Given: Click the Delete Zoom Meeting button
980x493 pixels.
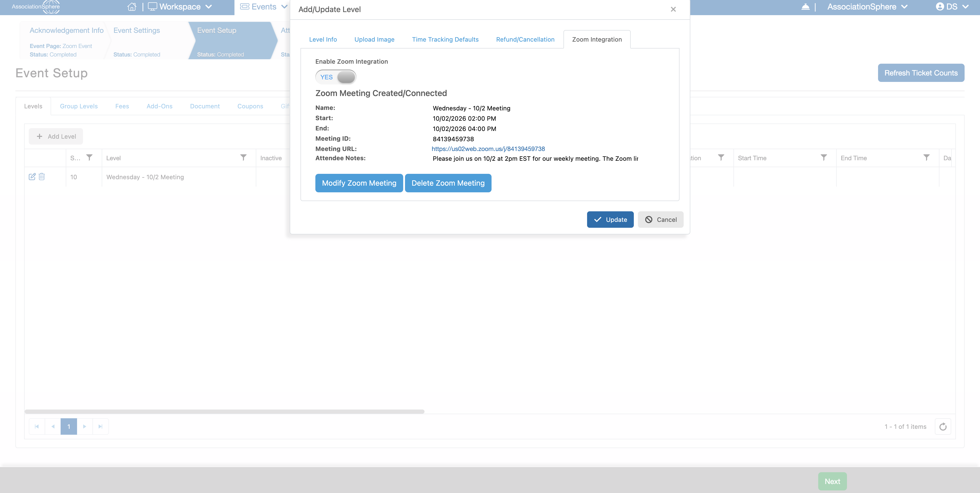Looking at the screenshot, I should click(448, 183).
